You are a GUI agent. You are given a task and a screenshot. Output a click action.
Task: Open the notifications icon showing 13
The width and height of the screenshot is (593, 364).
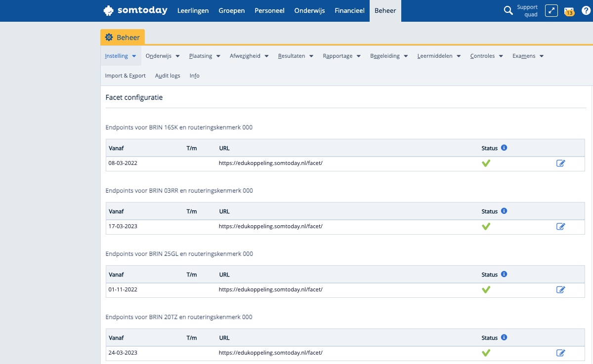click(x=569, y=11)
